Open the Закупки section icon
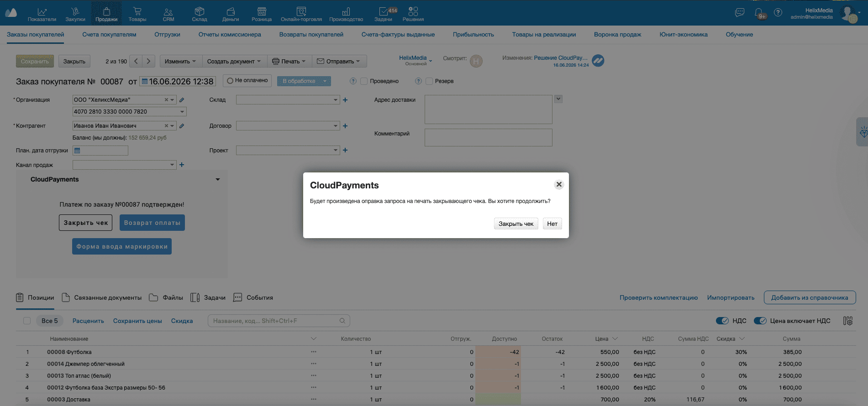 (75, 14)
